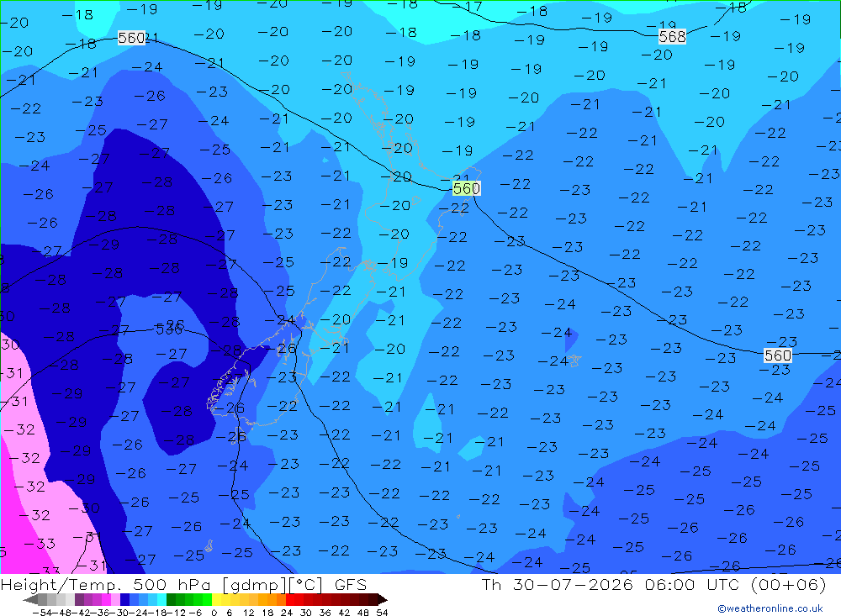Click the yellow legend swatch after 0
Image resolution: width=841 pixels, height=616 pixels.
(x=217, y=600)
